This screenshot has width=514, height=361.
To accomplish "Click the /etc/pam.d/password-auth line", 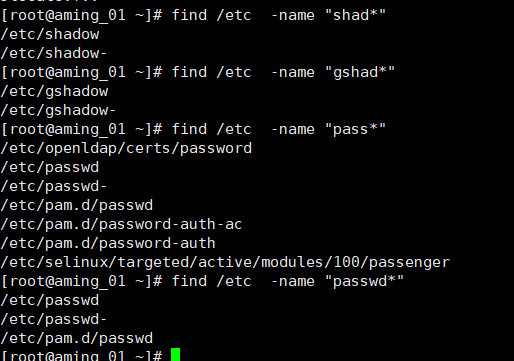I will (x=108, y=243).
